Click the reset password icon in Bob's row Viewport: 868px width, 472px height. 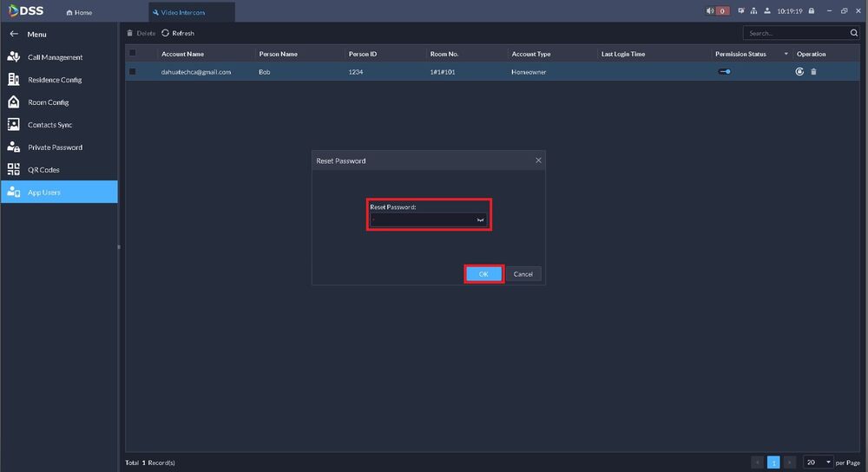tap(799, 72)
